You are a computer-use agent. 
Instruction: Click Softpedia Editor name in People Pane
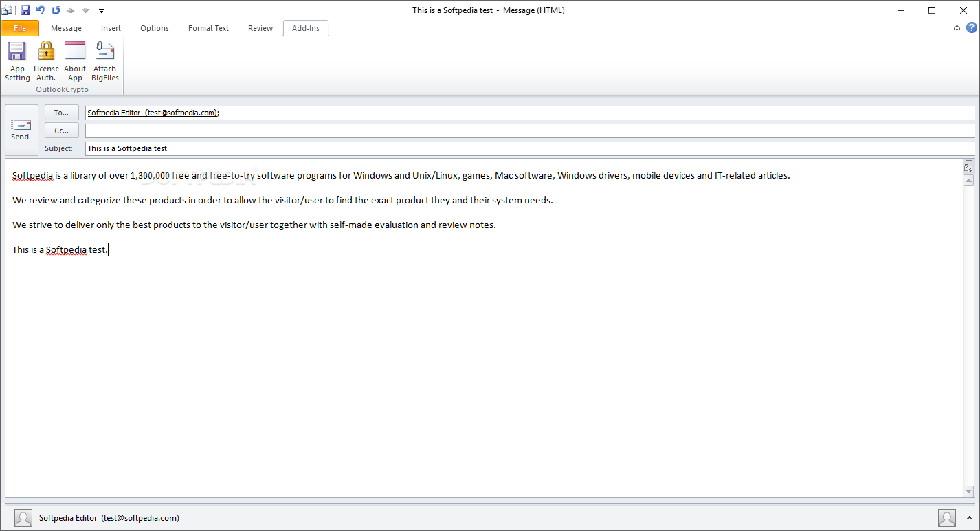pyautogui.click(x=69, y=518)
